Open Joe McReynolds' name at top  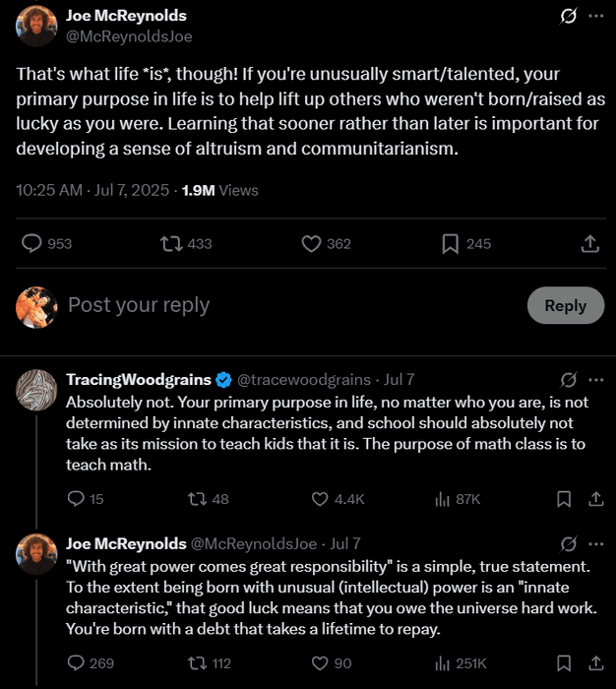pos(126,16)
